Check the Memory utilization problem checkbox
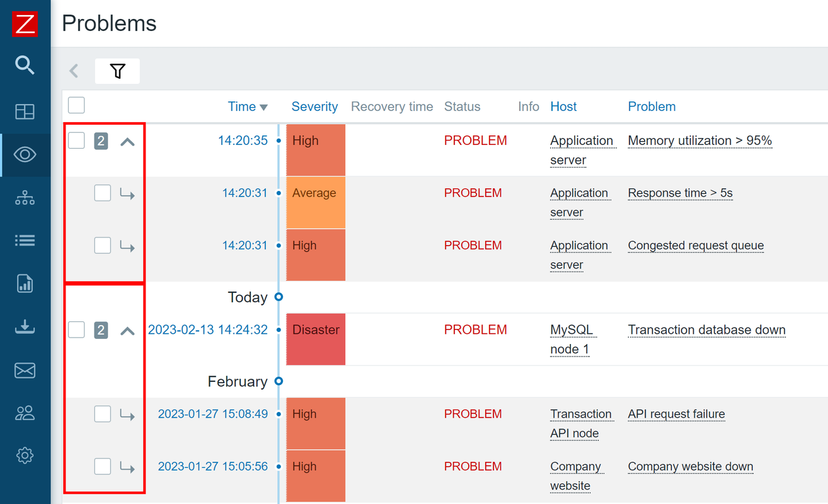Viewport: 828px width, 504px height. 76,140
